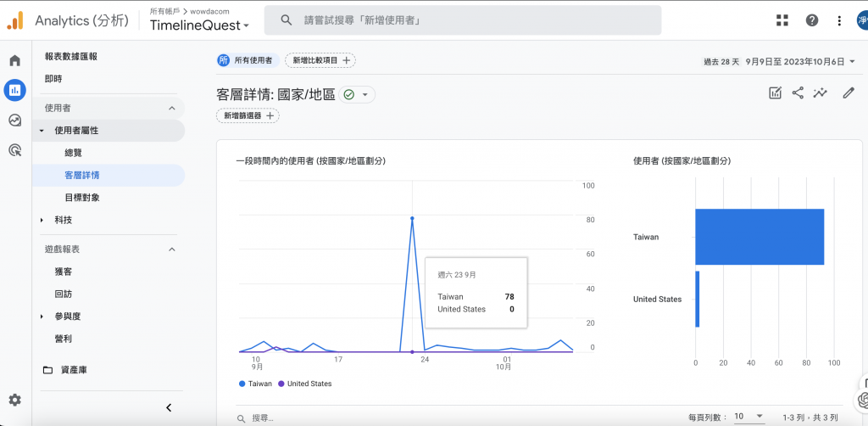
Task: Open the Admin gear icon
Action: 15,400
